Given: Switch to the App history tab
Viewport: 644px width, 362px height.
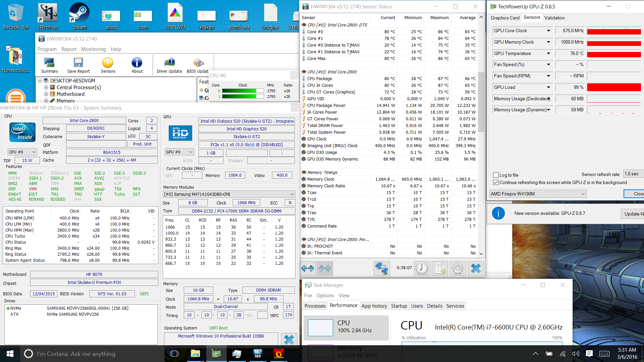Looking at the screenshot, I should coord(374,306).
